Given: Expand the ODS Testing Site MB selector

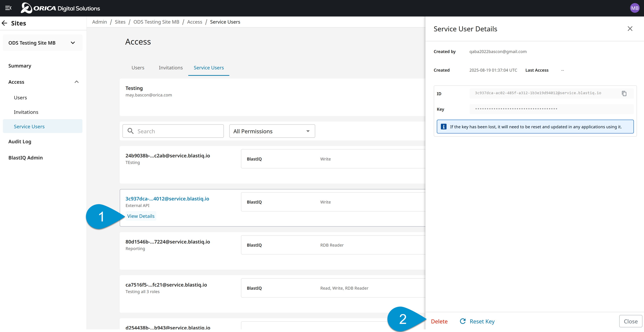Looking at the screenshot, I should (42, 43).
